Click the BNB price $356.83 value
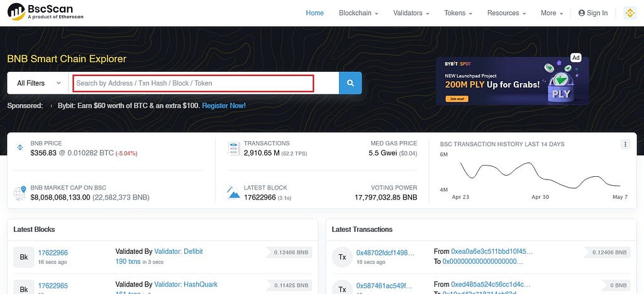The height and width of the screenshot is (294, 644). (43, 153)
